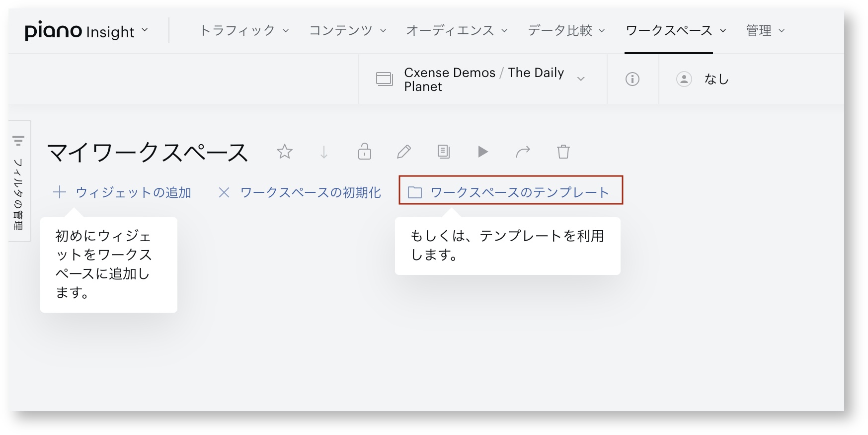Open the コンテンツ menu
Viewport: 868px width, 435px height.
348,31
